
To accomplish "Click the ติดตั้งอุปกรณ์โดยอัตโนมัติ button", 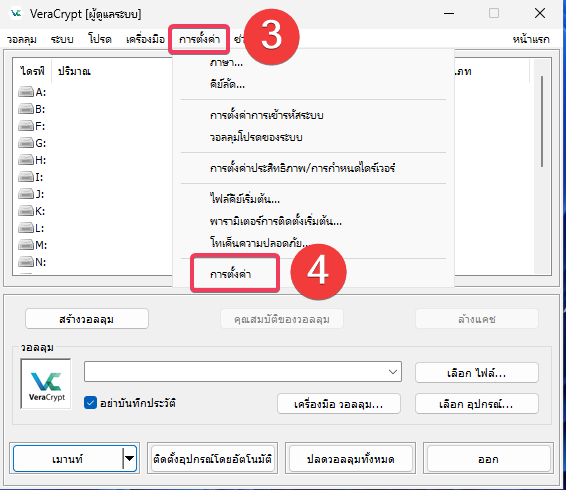I will tap(212, 459).
